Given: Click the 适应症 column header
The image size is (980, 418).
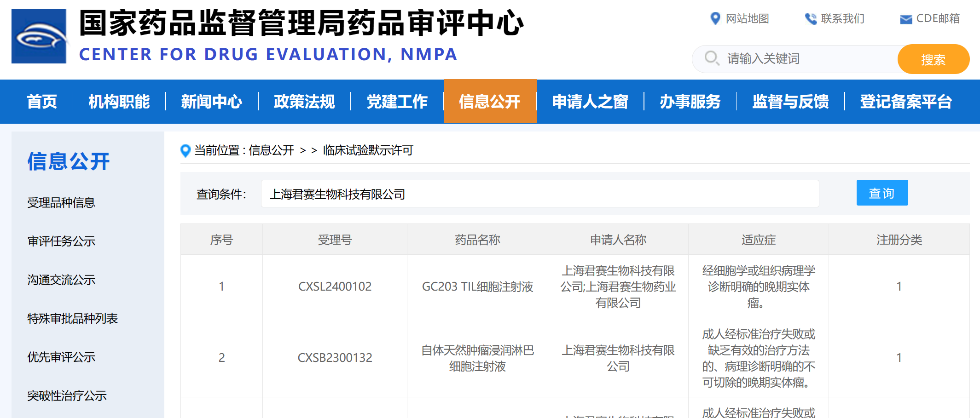Looking at the screenshot, I should click(759, 240).
